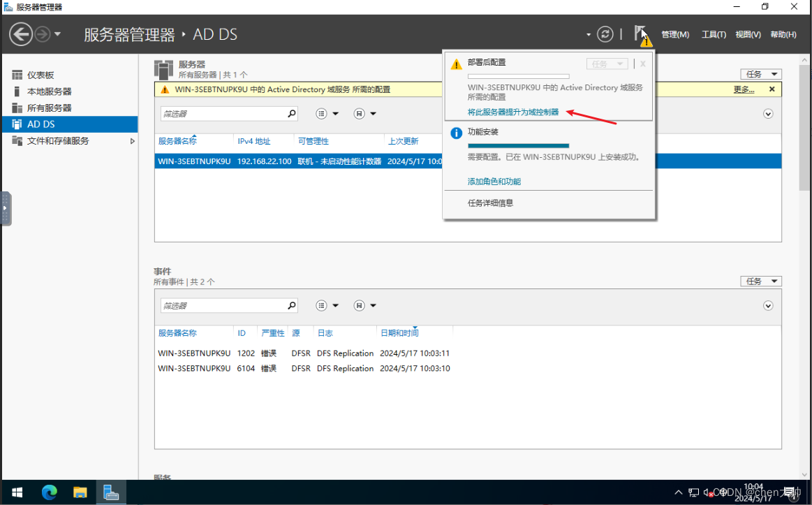The height and width of the screenshot is (505, 812).
Task: Click the 部署后配置 progress bar
Action: (x=518, y=77)
